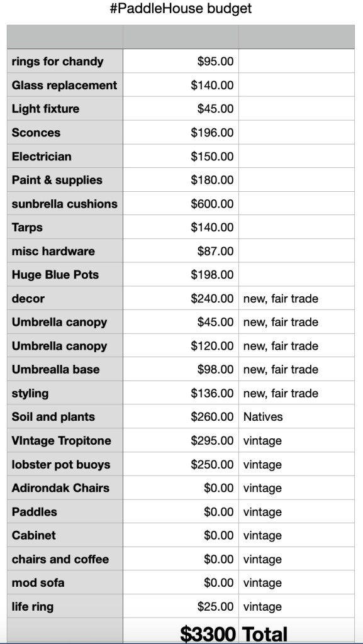Screen dimensions: 363x644
Task: Select the 'rings for chandy' label cell
Action: (65, 61)
